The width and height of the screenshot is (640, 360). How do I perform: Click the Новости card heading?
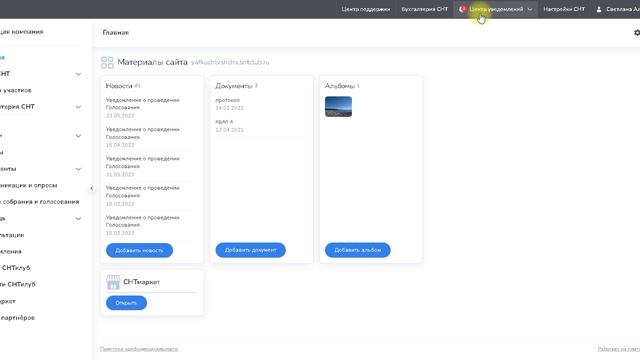tap(119, 86)
